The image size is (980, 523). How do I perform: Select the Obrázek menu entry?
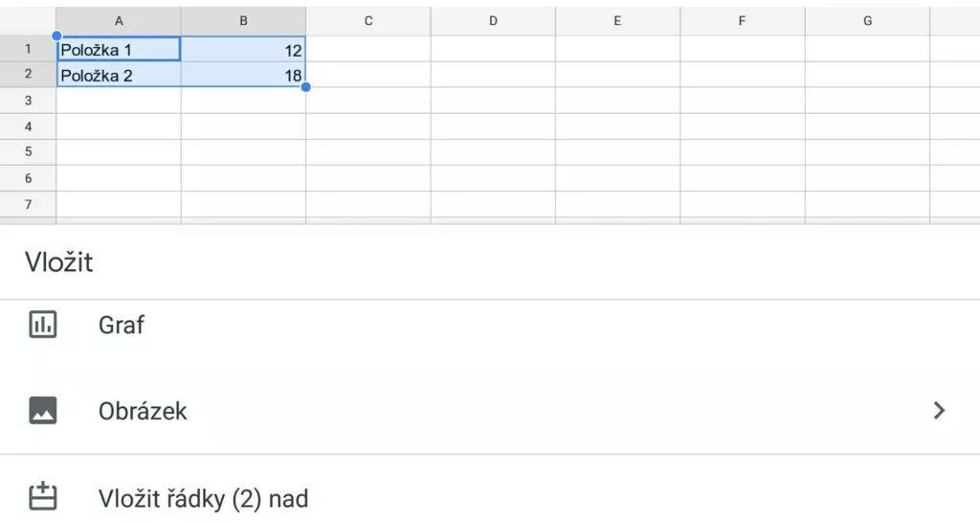(490, 410)
